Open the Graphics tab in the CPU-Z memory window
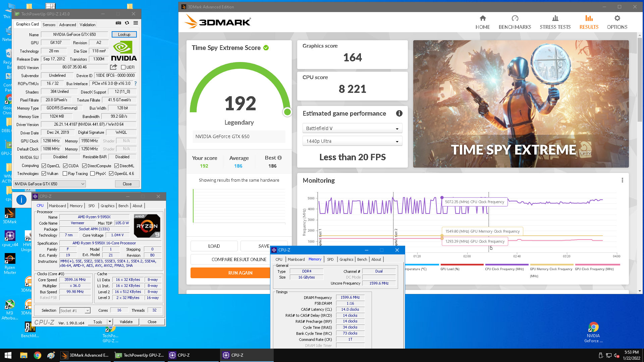 tap(346, 259)
